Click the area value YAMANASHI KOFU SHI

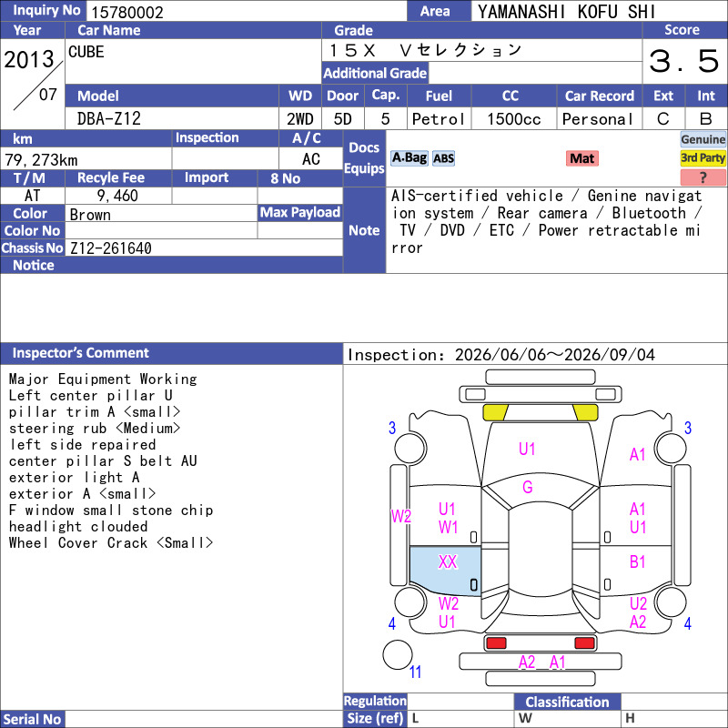[x=566, y=12]
